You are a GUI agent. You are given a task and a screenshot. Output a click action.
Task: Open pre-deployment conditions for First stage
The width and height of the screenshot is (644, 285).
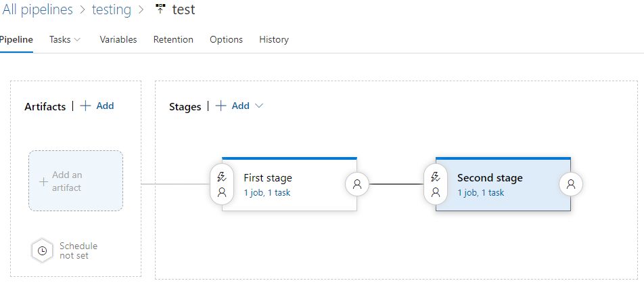coord(221,184)
